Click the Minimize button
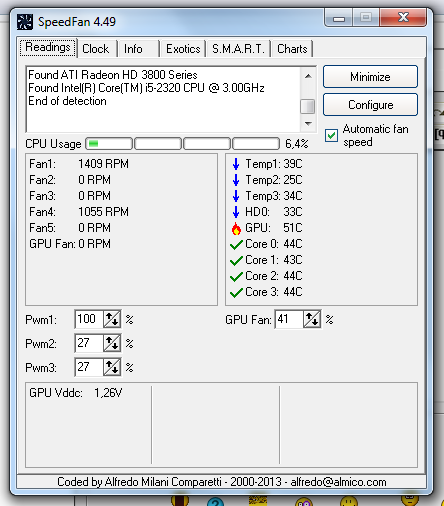The height and width of the screenshot is (506, 444). [x=370, y=77]
